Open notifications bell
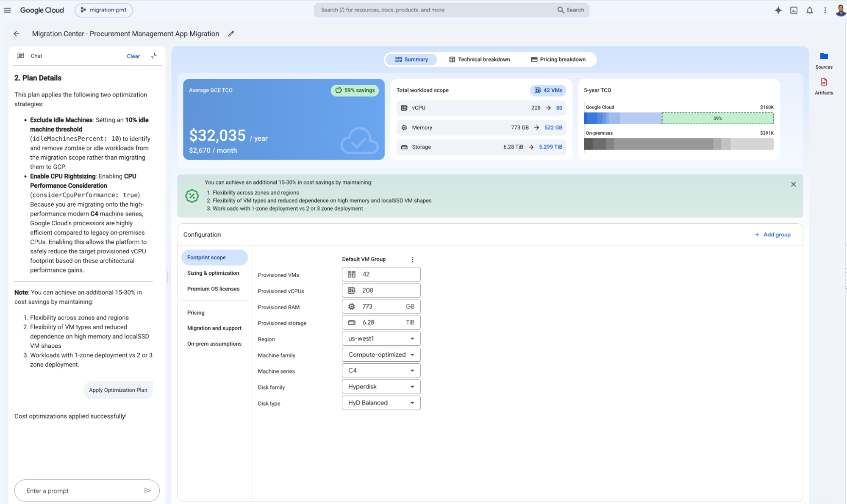847x504 pixels. [809, 10]
